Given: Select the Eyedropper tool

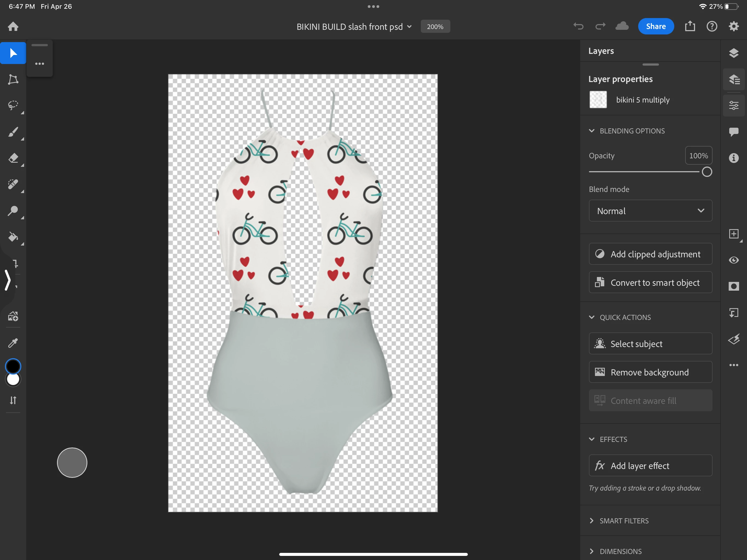Looking at the screenshot, I should tap(13, 343).
